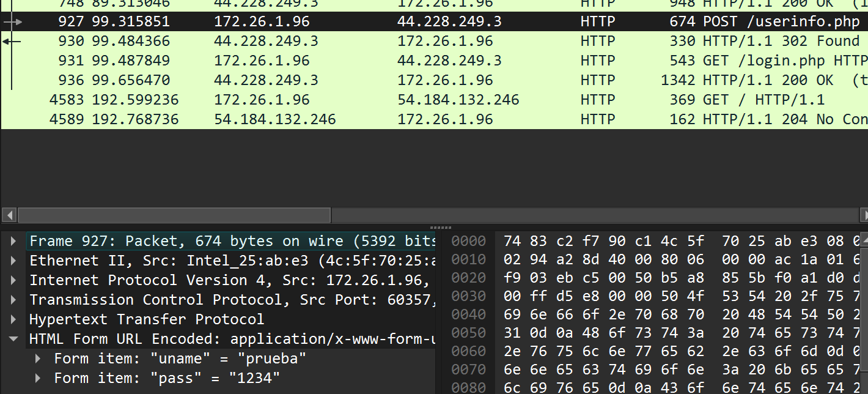Viewport: 868px width, 394px height.
Task: Click the packet list scrollbar right arrow
Action: (864, 215)
